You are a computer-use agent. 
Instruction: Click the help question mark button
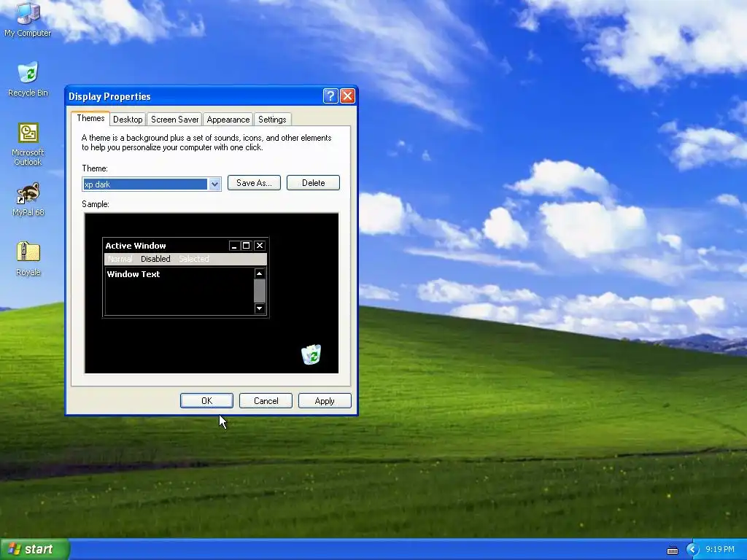pyautogui.click(x=330, y=96)
